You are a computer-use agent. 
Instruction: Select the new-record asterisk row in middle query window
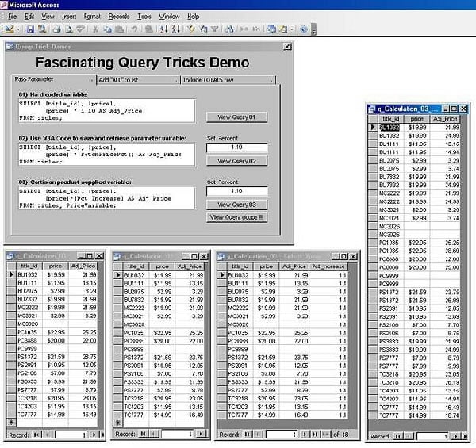[x=118, y=423]
